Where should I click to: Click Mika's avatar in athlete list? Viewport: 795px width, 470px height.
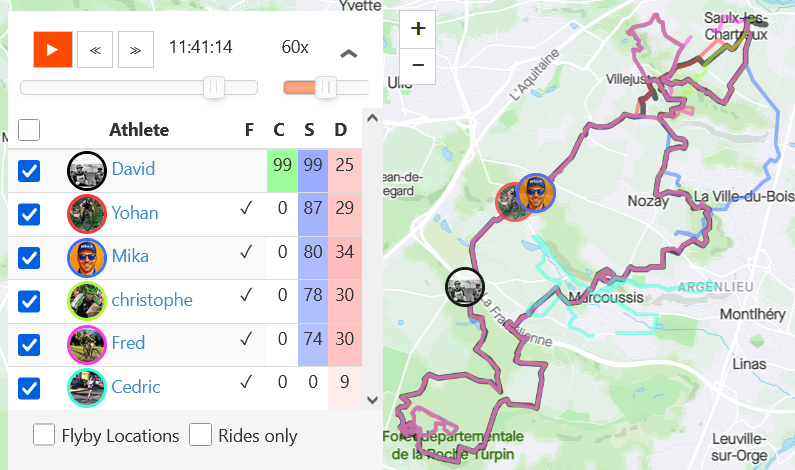86,256
